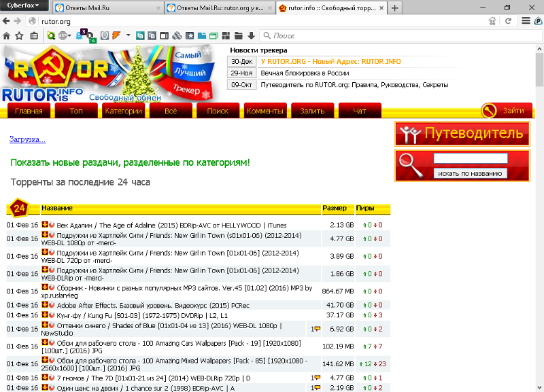Open a new tab with the plus button
The image size is (544, 392).
click(x=394, y=8)
